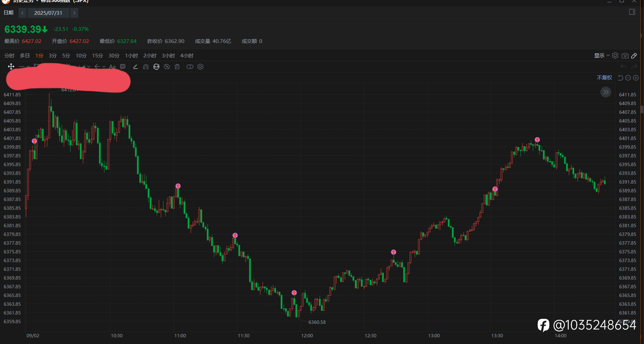This screenshot has width=644, height=344.
Task: Go to the next date arrow
Action: [74, 13]
